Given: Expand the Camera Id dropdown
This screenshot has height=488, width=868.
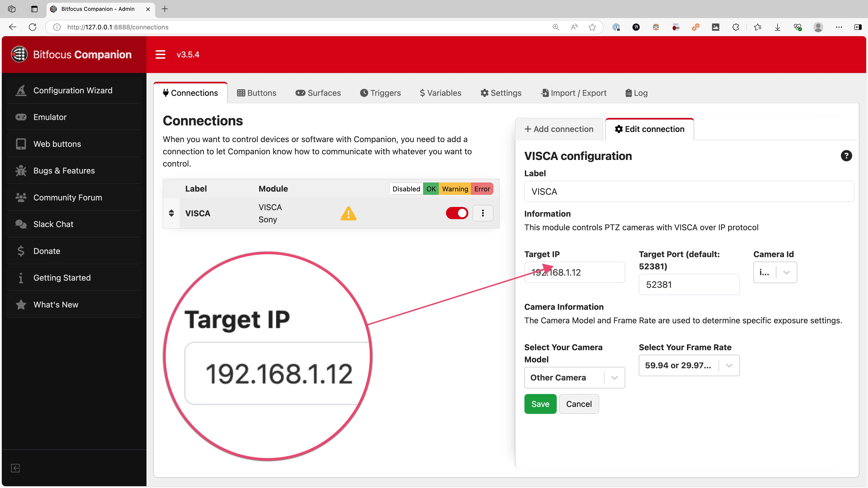Looking at the screenshot, I should click(x=775, y=272).
